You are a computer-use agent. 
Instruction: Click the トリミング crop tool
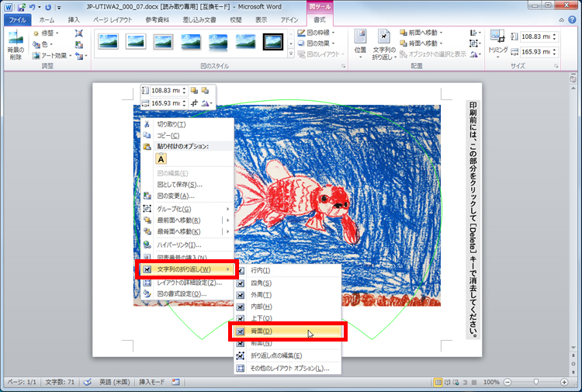click(497, 43)
